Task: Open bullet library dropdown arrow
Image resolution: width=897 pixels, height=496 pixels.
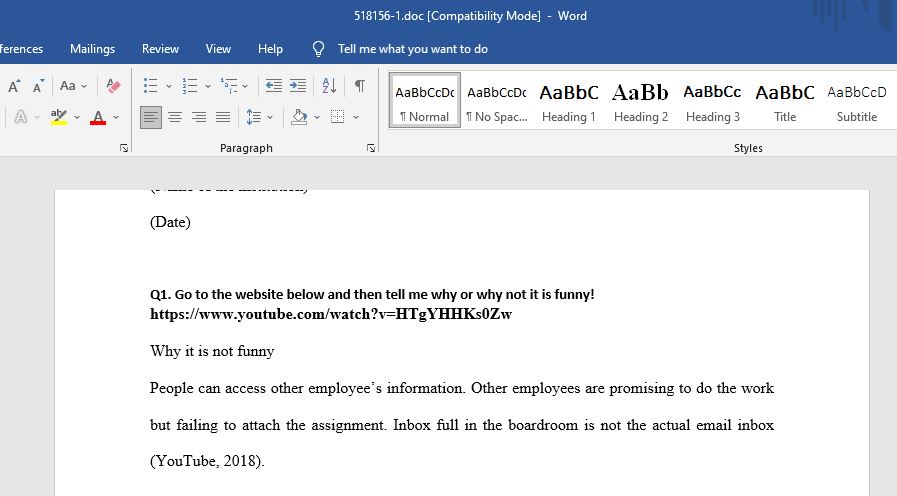Action: (x=169, y=86)
